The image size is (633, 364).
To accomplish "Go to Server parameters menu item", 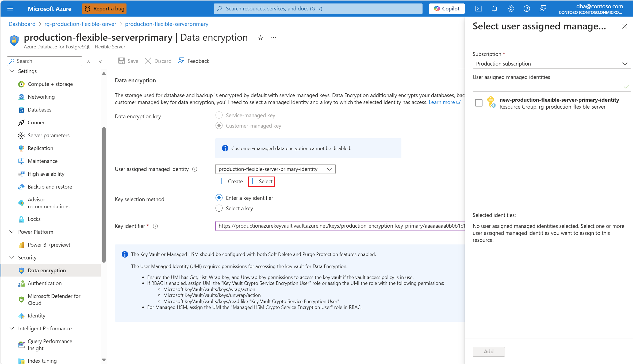I will point(48,135).
